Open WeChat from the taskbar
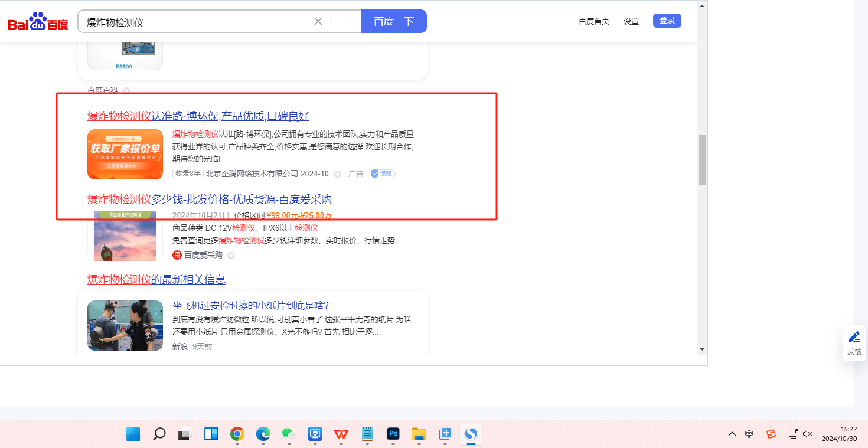868x448 pixels. click(x=289, y=434)
